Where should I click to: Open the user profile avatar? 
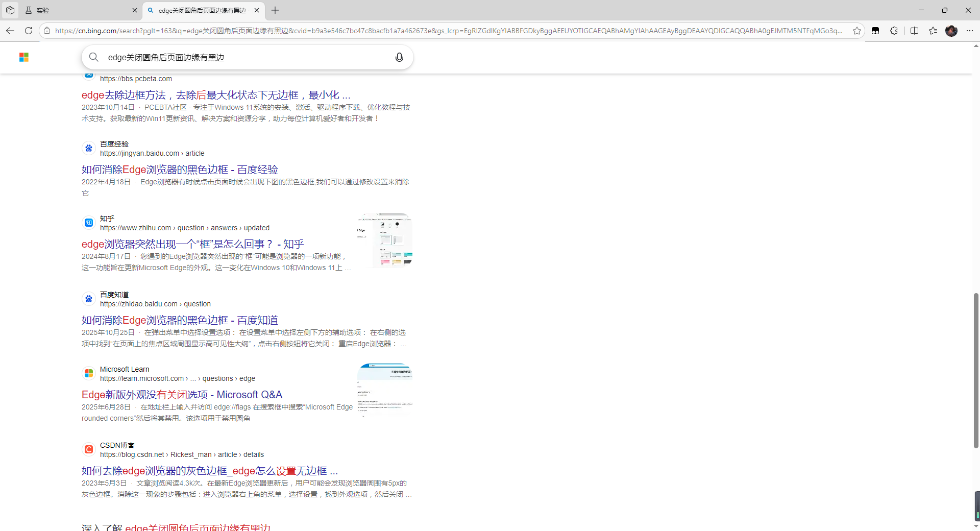pos(951,31)
